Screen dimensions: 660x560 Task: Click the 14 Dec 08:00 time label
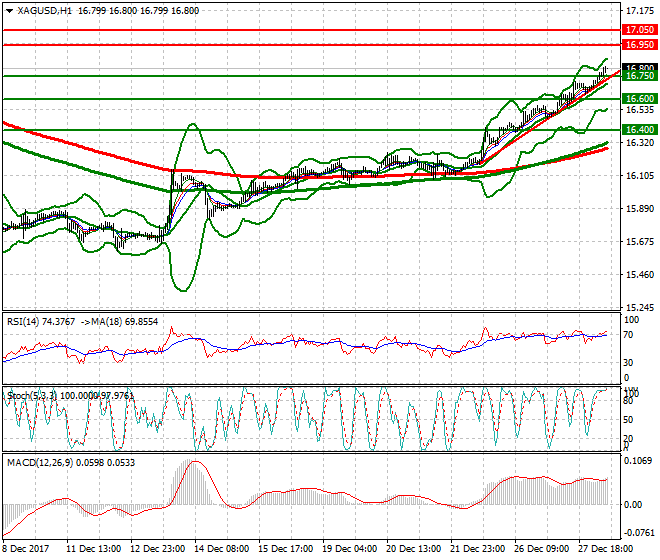(x=222, y=549)
